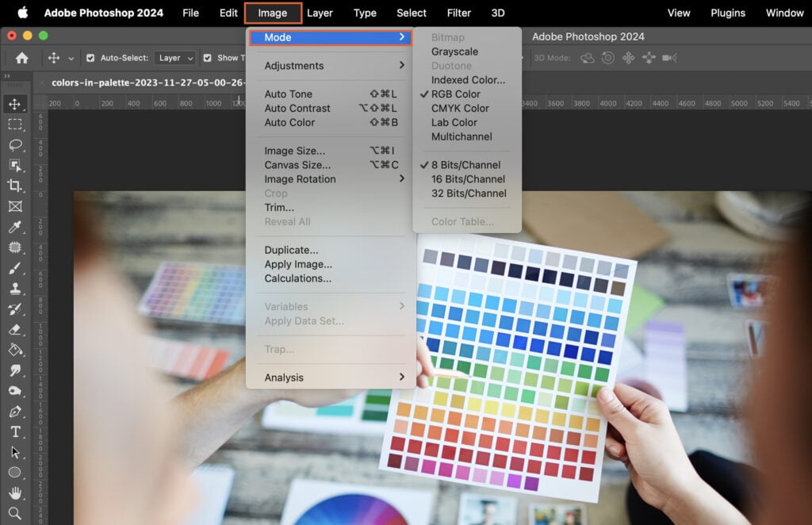
Task: Open the Photoshop Home screen
Action: [21, 58]
